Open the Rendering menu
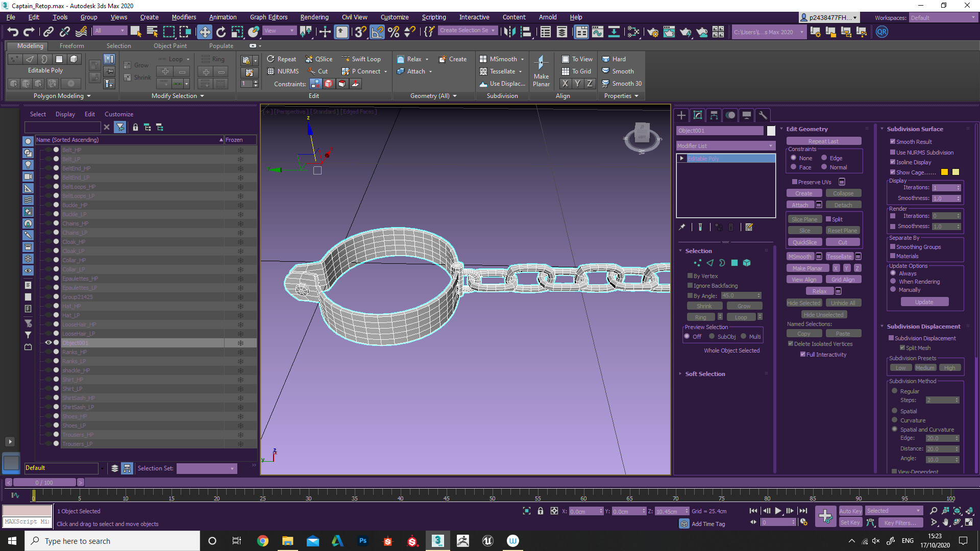The width and height of the screenshot is (980, 551). (x=314, y=17)
